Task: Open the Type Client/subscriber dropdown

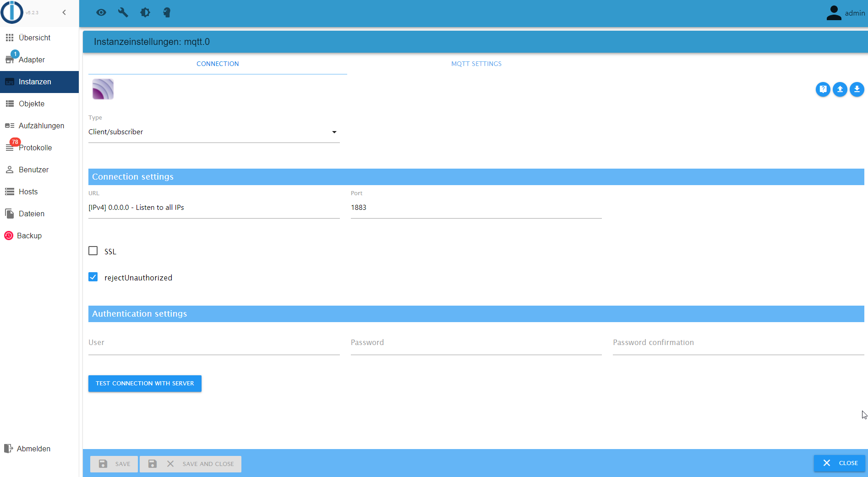Action: (x=214, y=132)
